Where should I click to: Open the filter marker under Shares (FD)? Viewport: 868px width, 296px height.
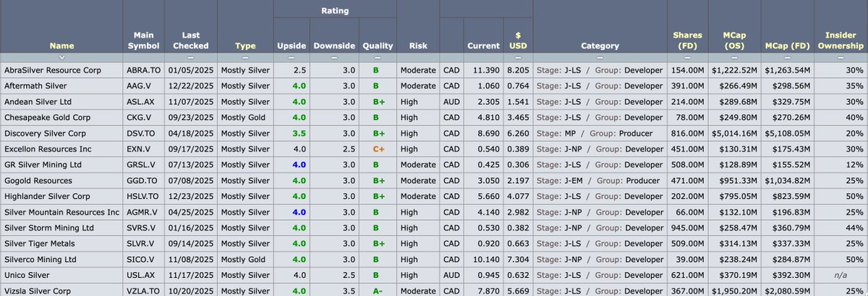pyautogui.click(x=687, y=56)
